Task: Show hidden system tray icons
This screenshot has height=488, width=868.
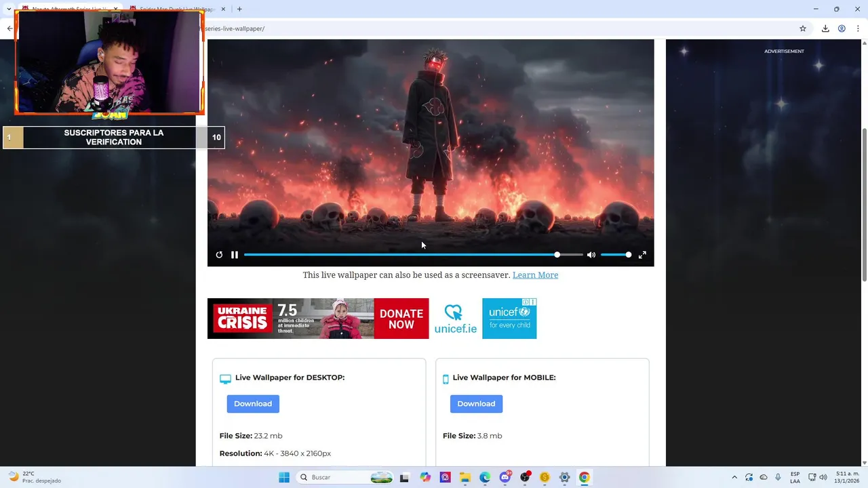Action: click(x=734, y=477)
